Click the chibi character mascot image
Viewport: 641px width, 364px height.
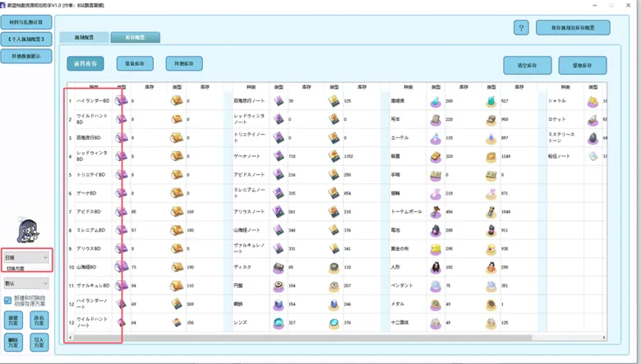tap(28, 231)
